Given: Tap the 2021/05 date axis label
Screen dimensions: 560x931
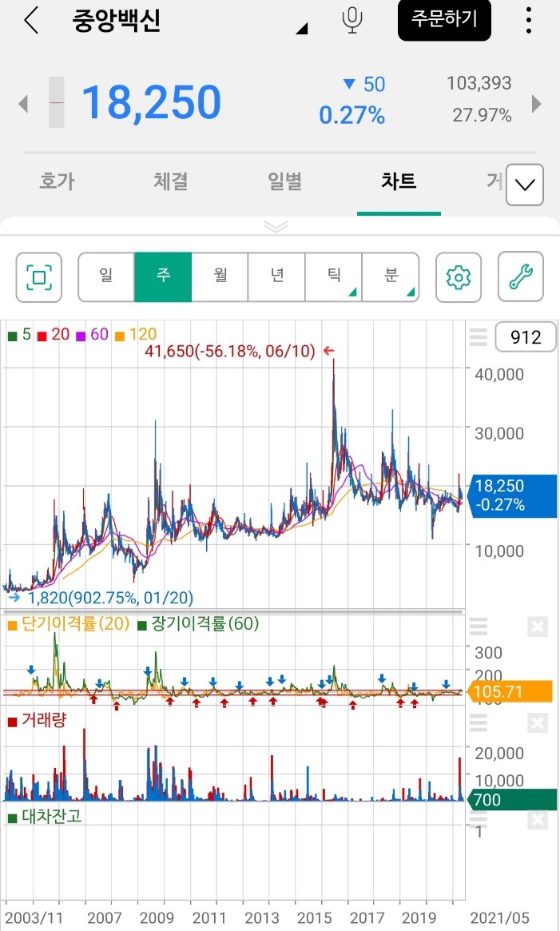Looking at the screenshot, I should coord(499,918).
